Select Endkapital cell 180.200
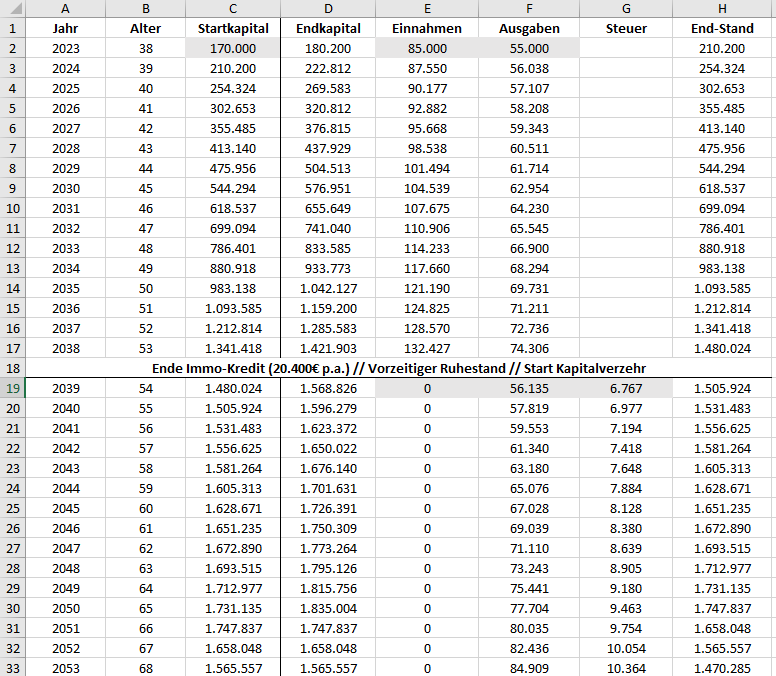776x676 pixels. coord(328,48)
